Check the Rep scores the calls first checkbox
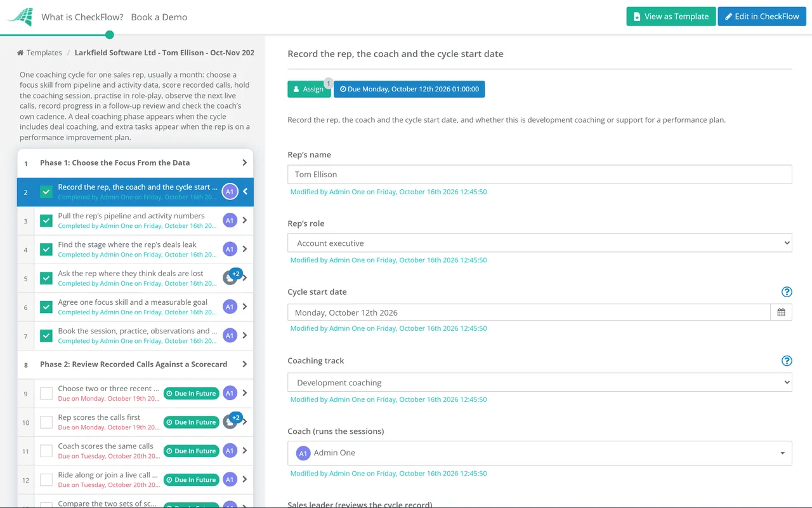 click(46, 422)
